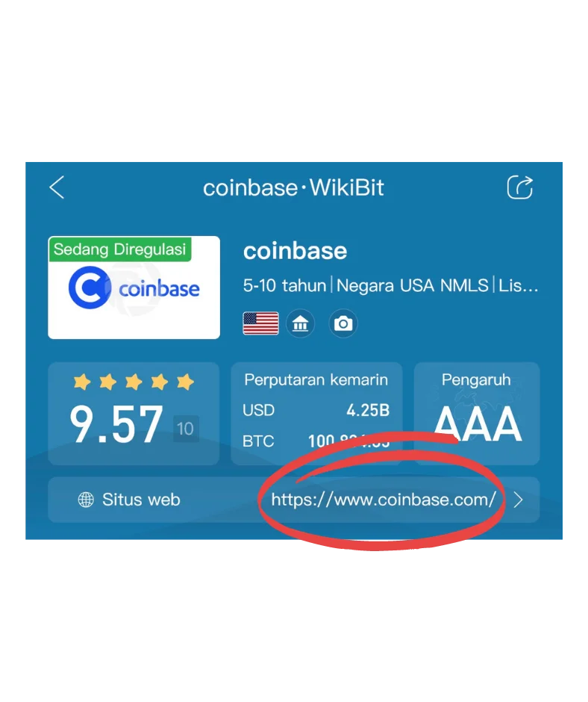Image resolution: width=588 pixels, height=702 pixels.
Task: Expand the truncated 5-10 tahun info line
Action: [390, 285]
